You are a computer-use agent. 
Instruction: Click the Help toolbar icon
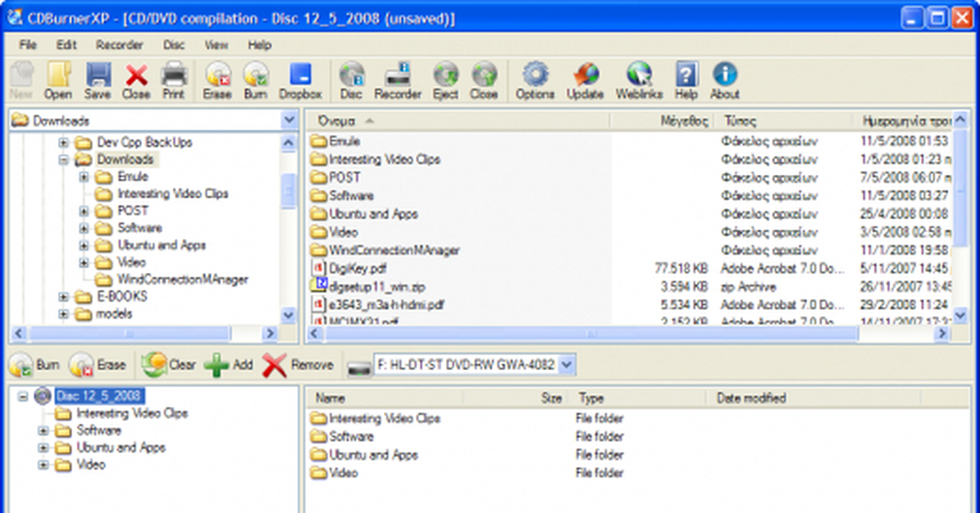pyautogui.click(x=686, y=81)
